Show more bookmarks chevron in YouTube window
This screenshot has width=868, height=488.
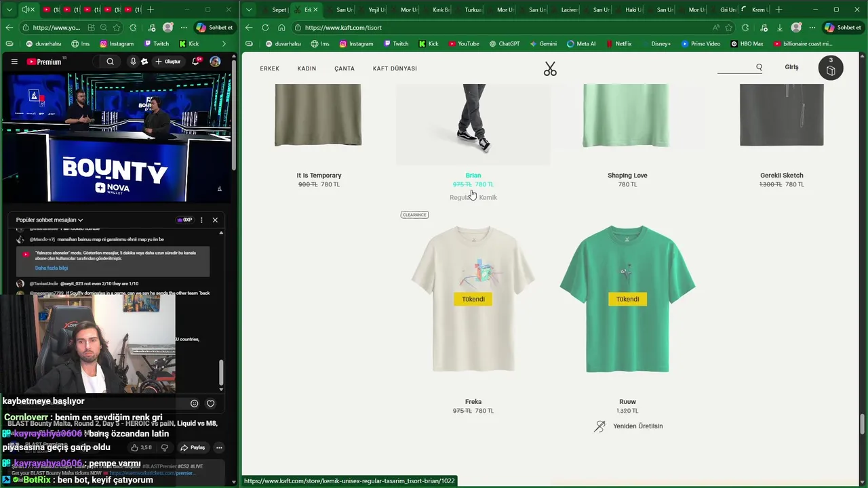click(224, 43)
